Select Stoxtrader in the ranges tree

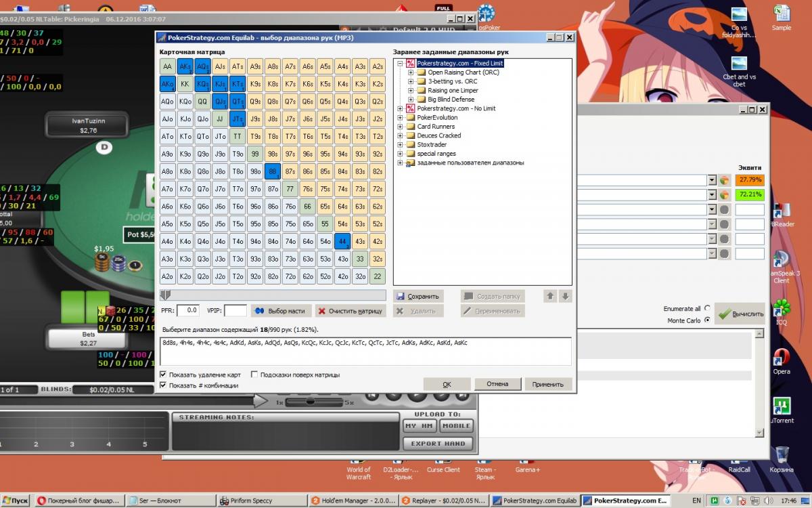click(431, 144)
